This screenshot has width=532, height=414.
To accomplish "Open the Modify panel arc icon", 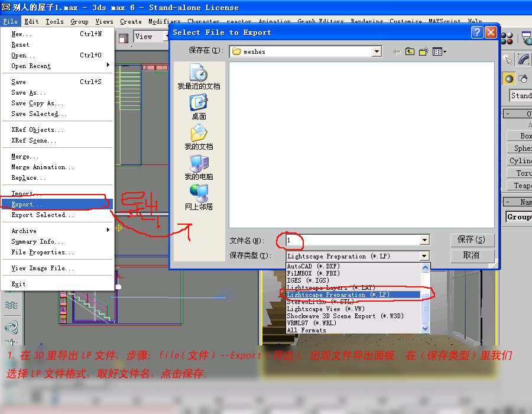I will coord(524,60).
